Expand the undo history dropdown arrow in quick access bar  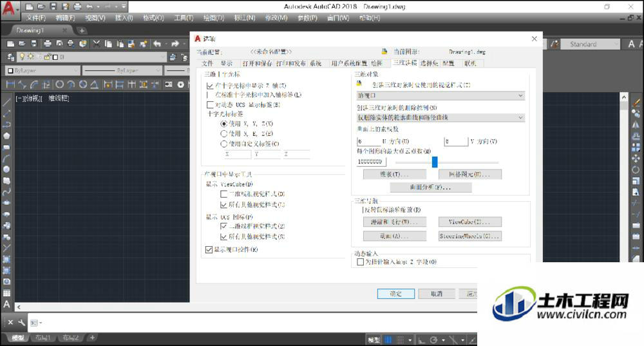click(98, 6)
